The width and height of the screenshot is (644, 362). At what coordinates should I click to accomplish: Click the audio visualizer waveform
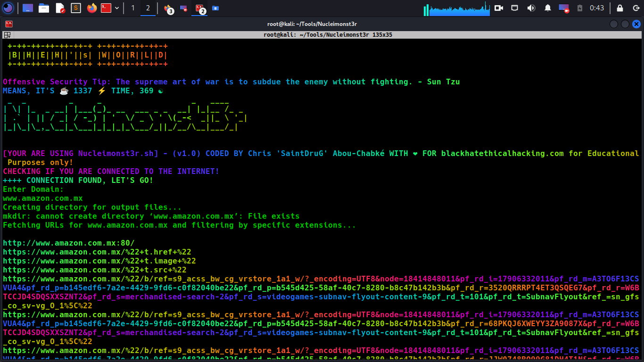click(x=456, y=8)
